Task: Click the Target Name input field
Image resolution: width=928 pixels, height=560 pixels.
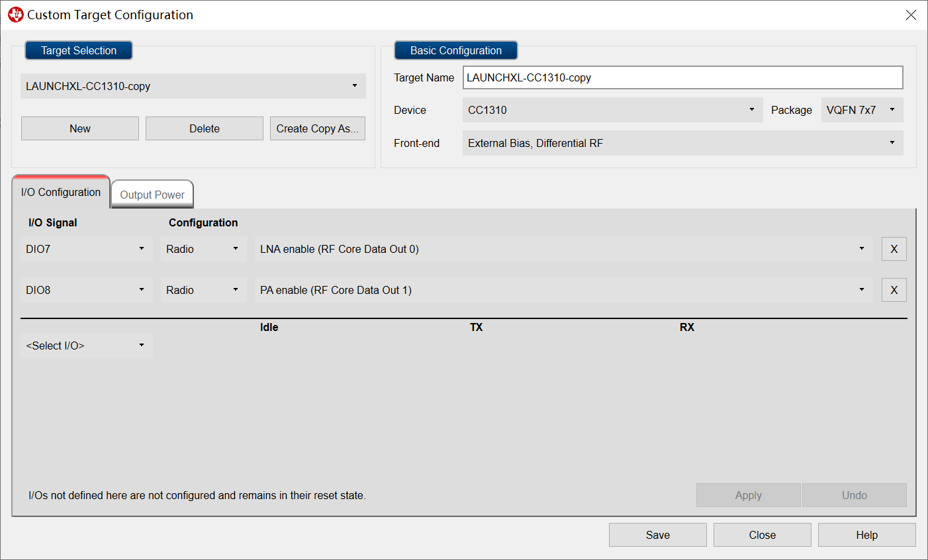Action: 682,77
